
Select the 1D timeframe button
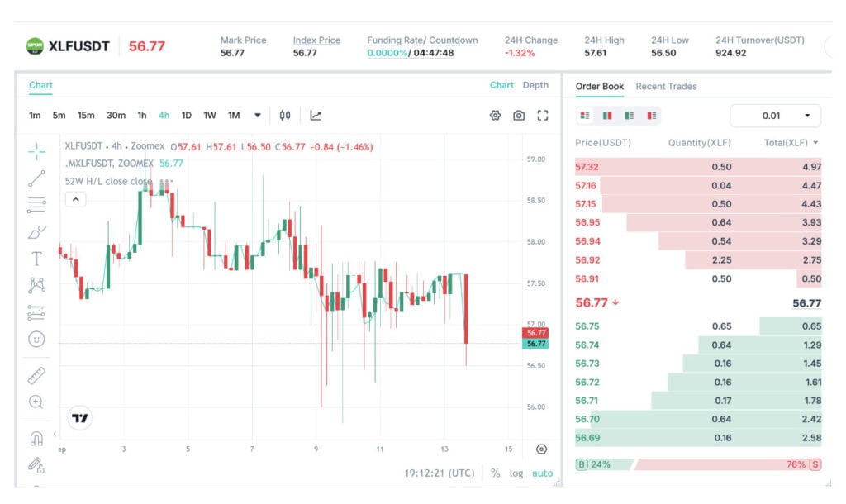[x=187, y=116]
